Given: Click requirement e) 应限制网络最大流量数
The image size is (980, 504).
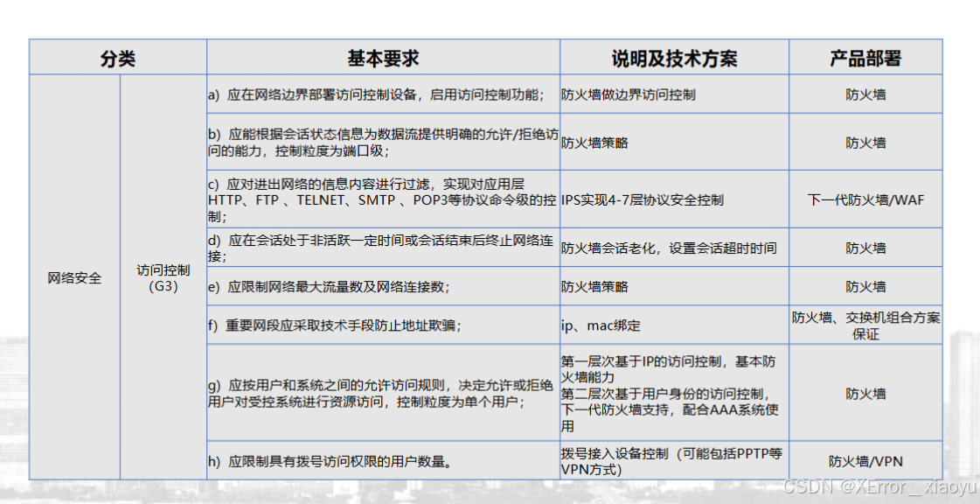Looking at the screenshot, I should coord(383,286).
